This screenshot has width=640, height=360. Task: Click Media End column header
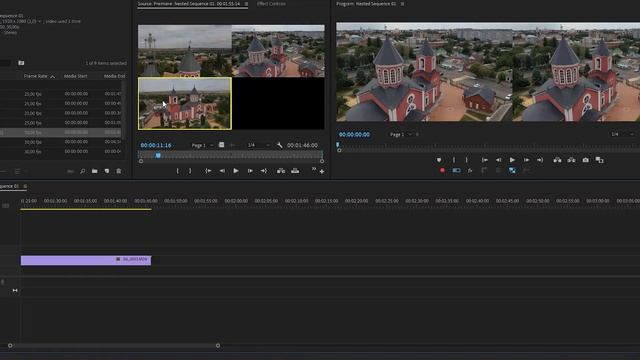click(114, 76)
